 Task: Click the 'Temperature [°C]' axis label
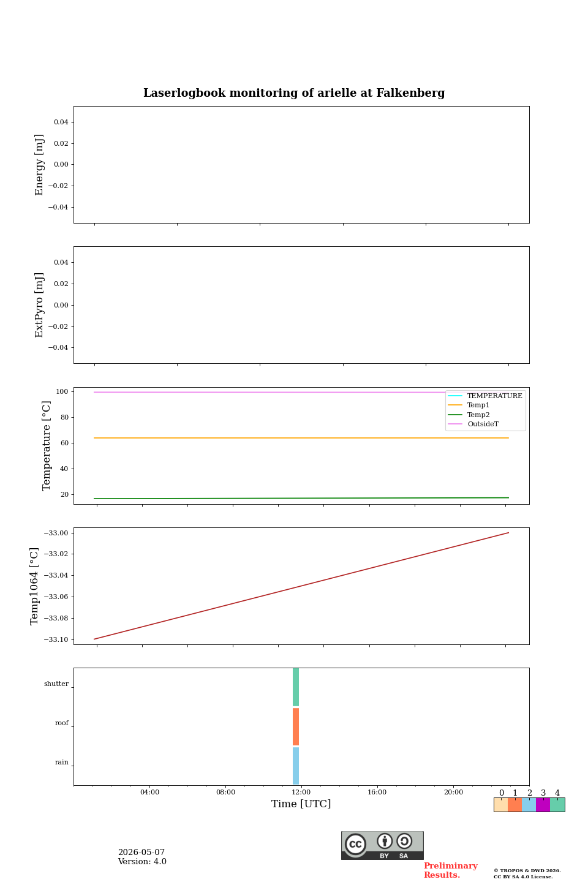click(47, 446)
